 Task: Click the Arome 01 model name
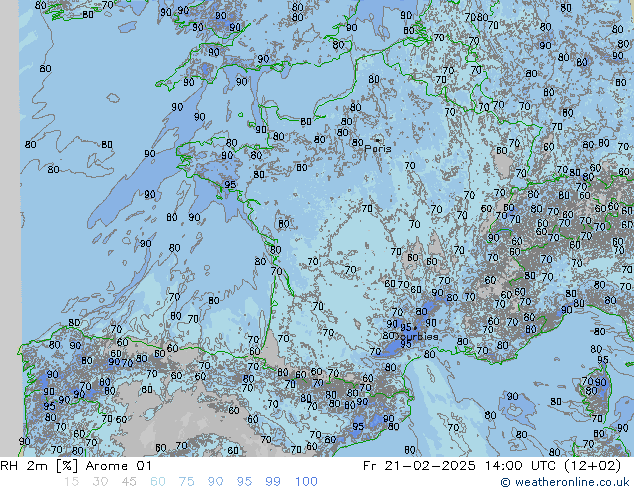[x=116, y=466]
